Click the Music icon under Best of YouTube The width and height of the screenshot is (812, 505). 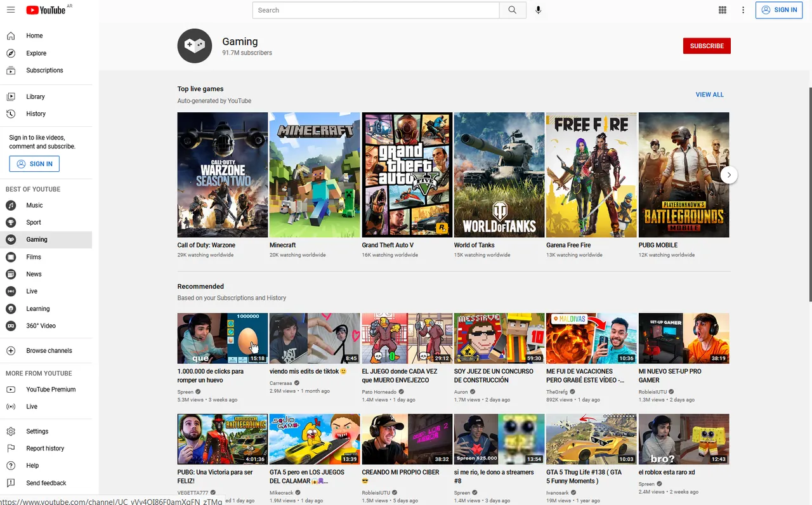pyautogui.click(x=11, y=205)
